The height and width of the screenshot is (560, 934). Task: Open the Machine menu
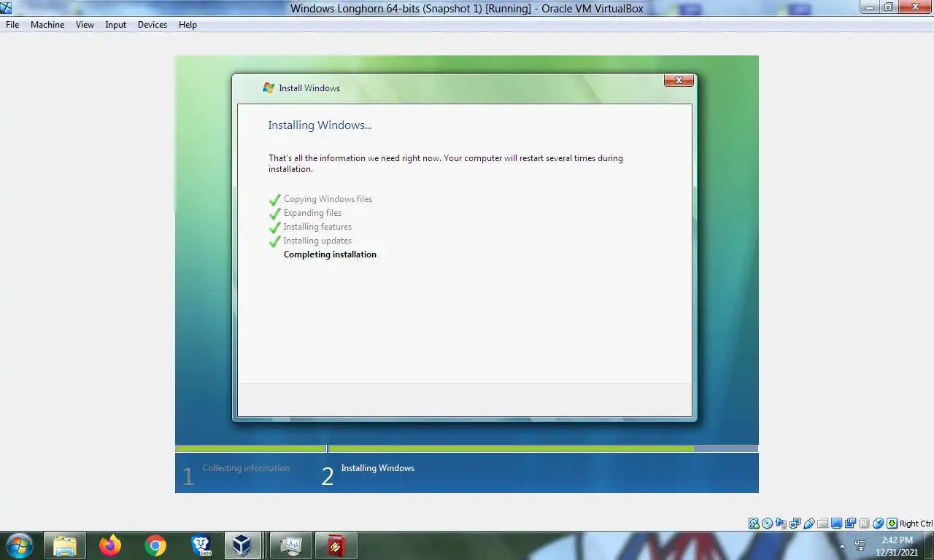point(47,25)
